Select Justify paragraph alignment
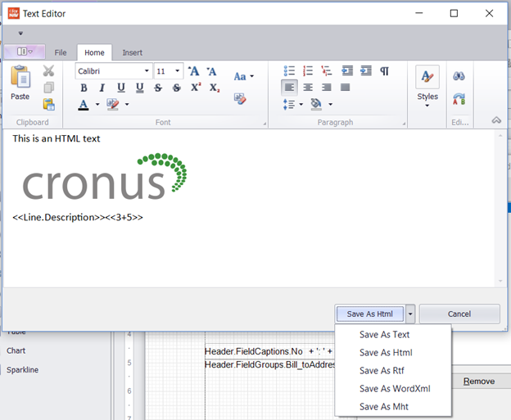 pyautogui.click(x=345, y=88)
